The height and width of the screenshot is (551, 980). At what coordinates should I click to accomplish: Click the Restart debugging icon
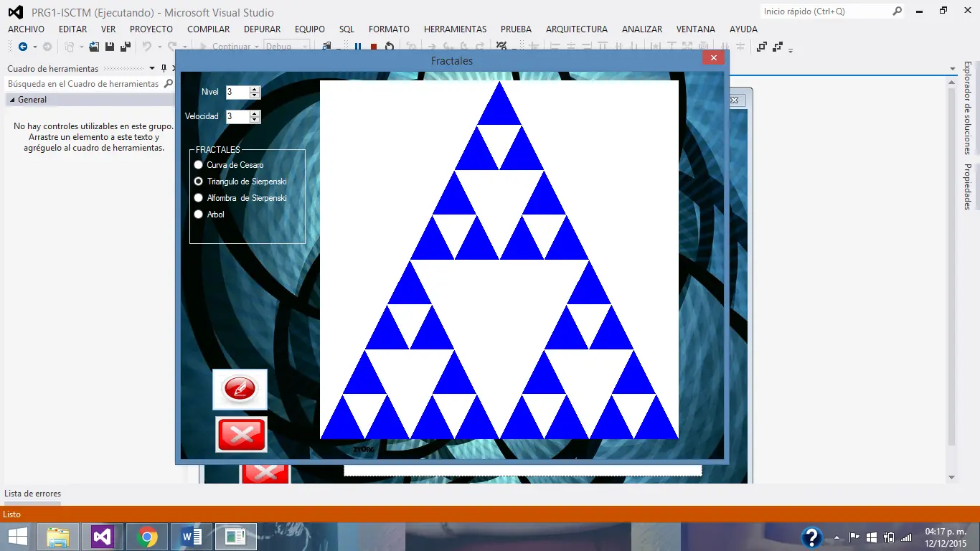[390, 47]
